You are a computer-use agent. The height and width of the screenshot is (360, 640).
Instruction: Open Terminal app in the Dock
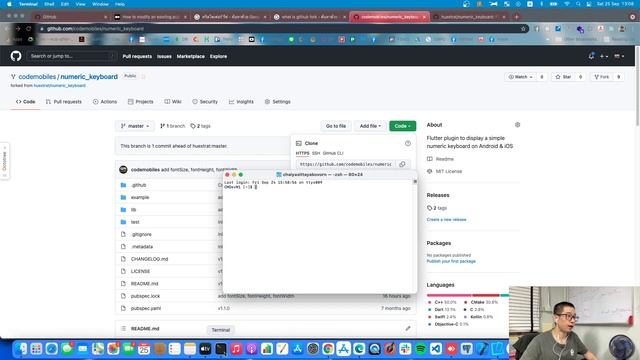click(221, 349)
